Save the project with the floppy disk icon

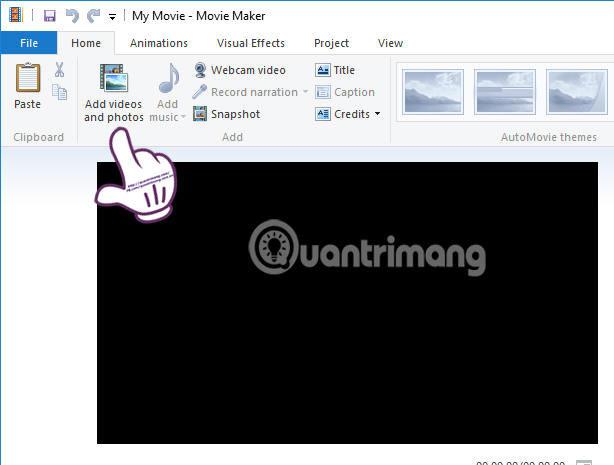(x=49, y=16)
